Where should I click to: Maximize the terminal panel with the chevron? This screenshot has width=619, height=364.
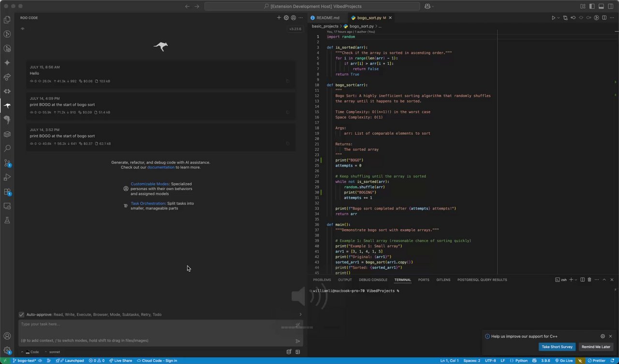604,279
